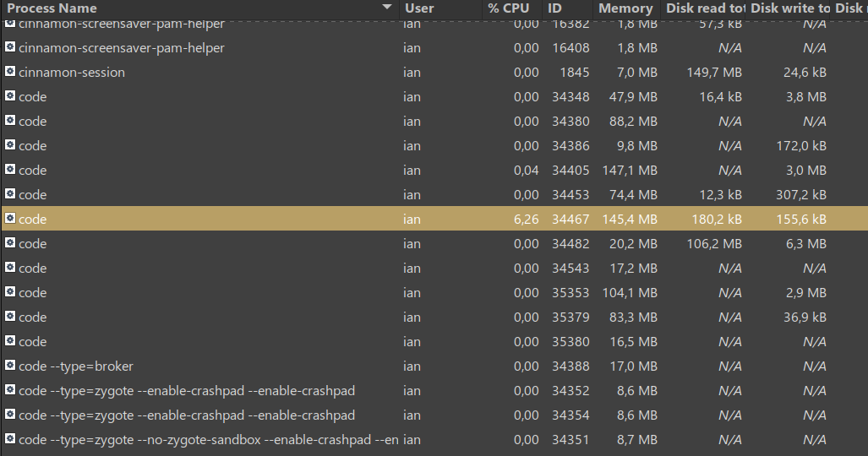This screenshot has height=456, width=868.
Task: Click the cinnamon-session process icon
Action: (10, 72)
